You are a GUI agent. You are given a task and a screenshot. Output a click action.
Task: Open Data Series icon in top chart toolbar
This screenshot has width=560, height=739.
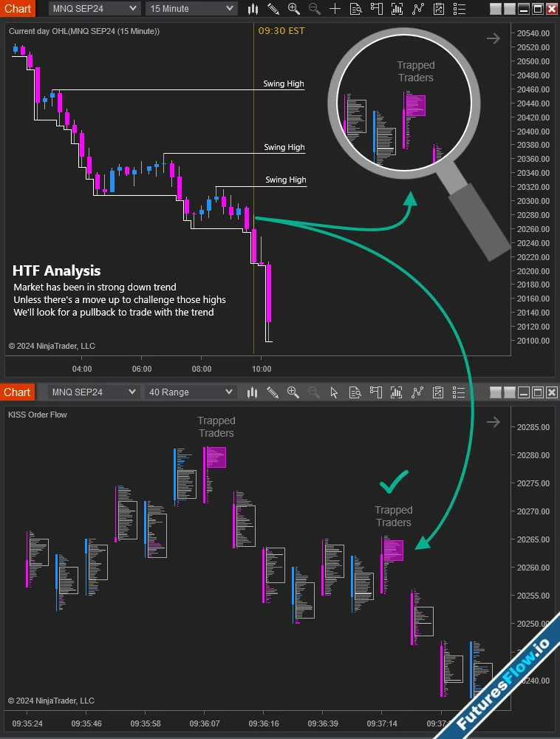(x=356, y=9)
